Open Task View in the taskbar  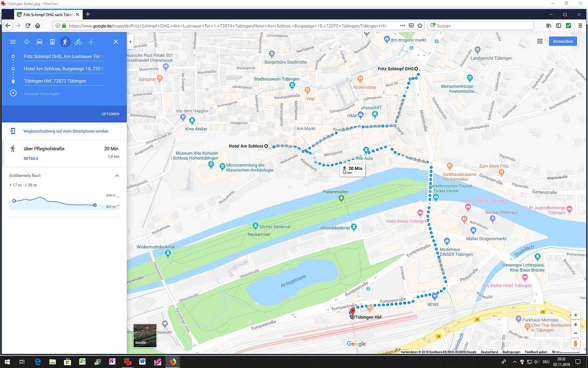click(x=22, y=362)
